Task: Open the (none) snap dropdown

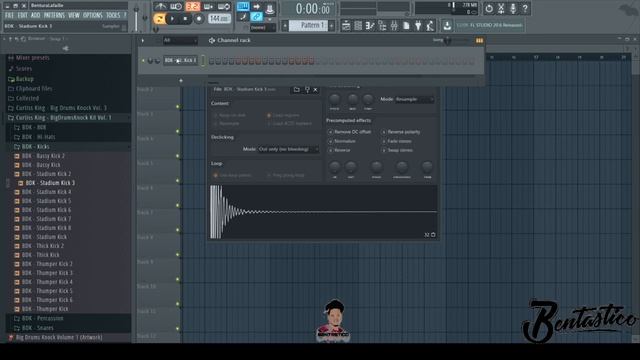Action: [262, 28]
